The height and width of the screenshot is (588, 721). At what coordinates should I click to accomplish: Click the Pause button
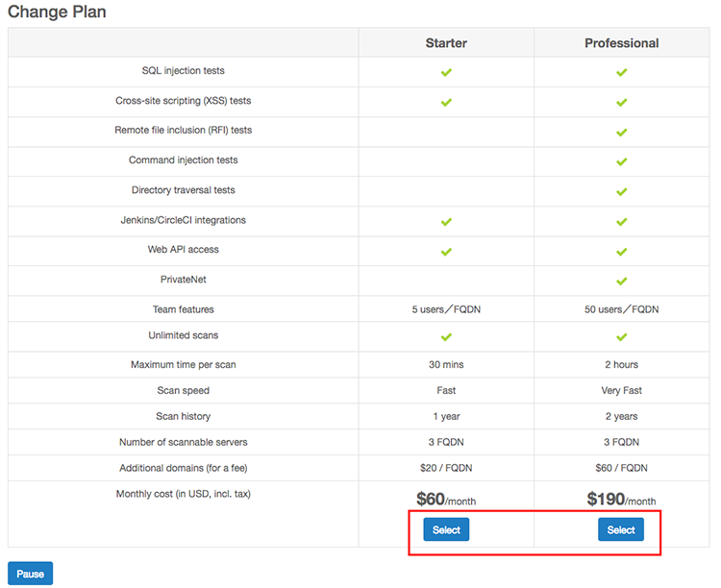click(x=31, y=574)
